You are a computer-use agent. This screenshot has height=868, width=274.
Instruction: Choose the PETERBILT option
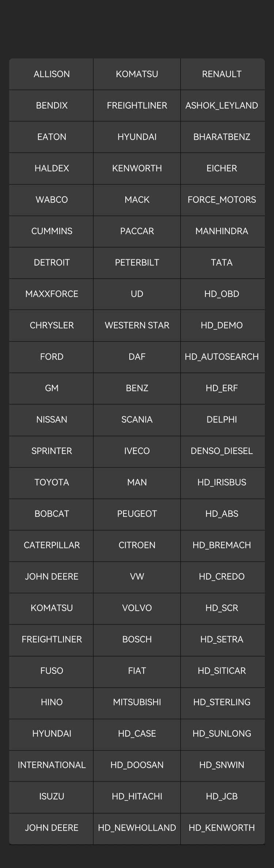click(137, 263)
